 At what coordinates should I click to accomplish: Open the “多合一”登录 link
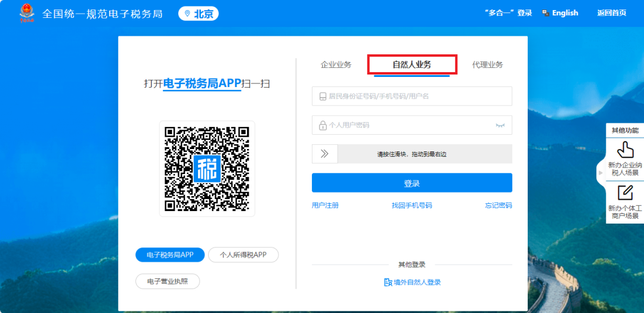(x=509, y=13)
